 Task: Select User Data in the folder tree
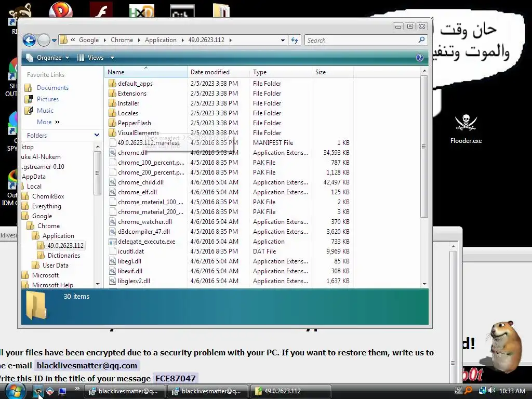click(x=55, y=265)
